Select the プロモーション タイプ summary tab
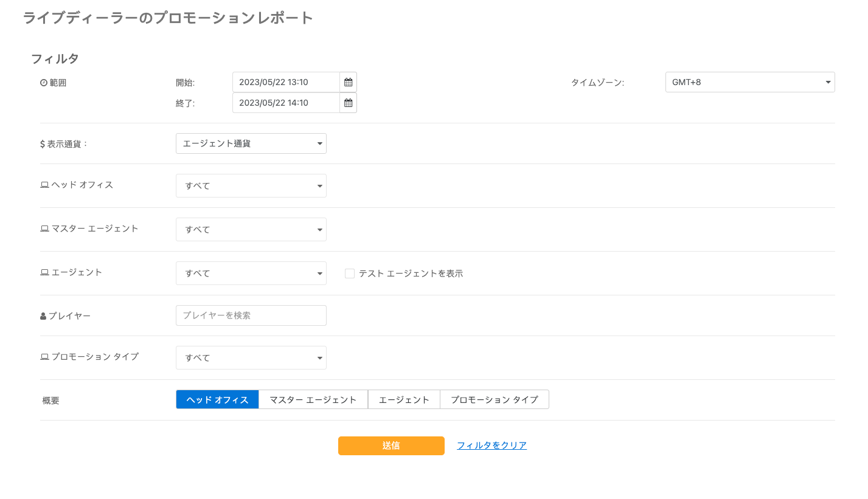This screenshot has width=868, height=499. pos(494,399)
